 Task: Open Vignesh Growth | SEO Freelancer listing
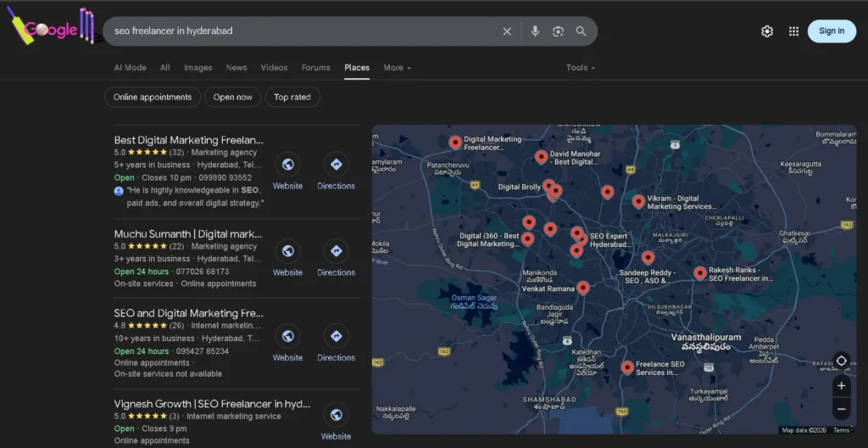click(x=212, y=404)
